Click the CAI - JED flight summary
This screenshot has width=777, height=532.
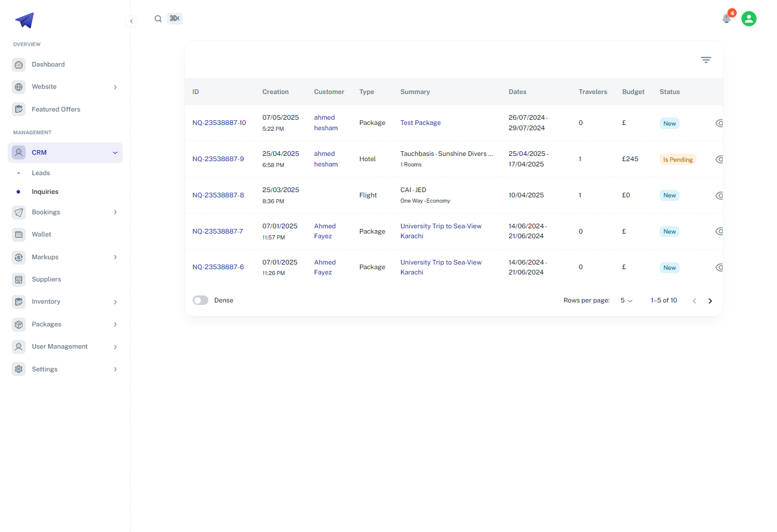[413, 190]
